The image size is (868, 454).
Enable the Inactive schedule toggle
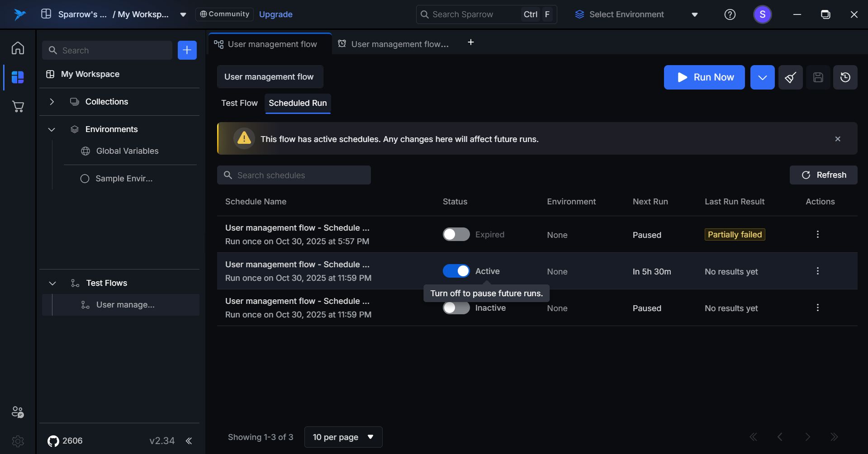tap(456, 308)
